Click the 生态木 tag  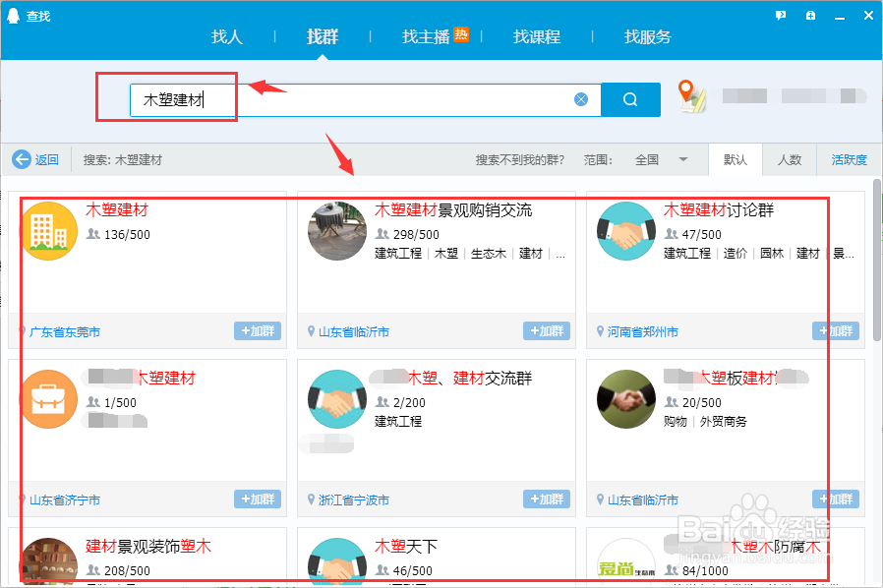[x=489, y=254]
